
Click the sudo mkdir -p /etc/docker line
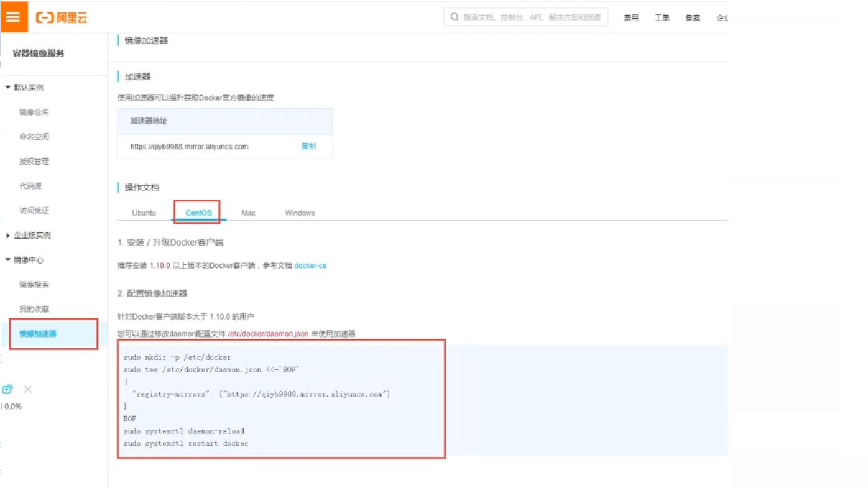click(x=177, y=357)
